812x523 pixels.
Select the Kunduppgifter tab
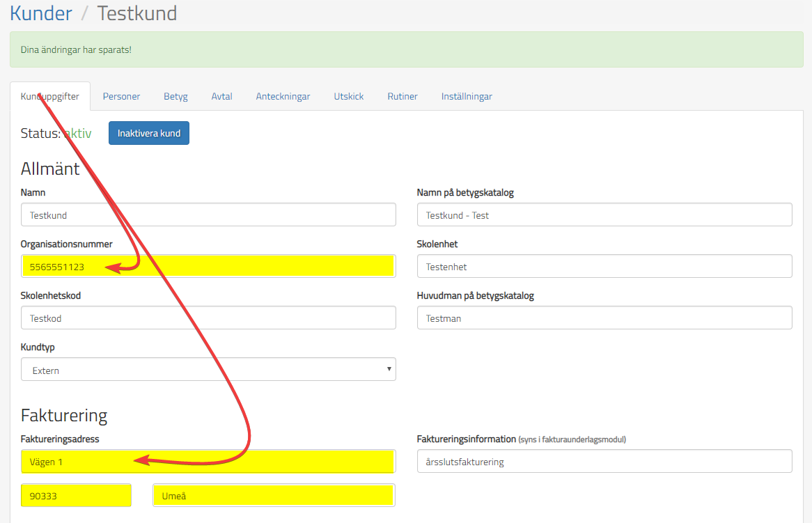[x=50, y=96]
